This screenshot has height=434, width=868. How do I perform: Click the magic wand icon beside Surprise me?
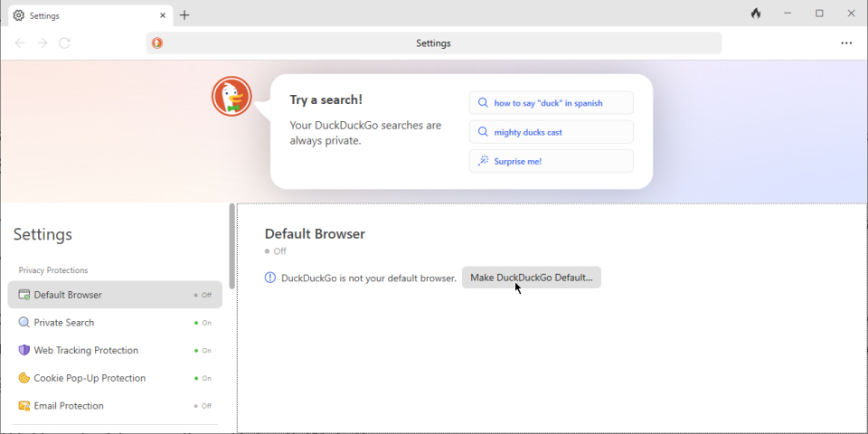point(483,161)
